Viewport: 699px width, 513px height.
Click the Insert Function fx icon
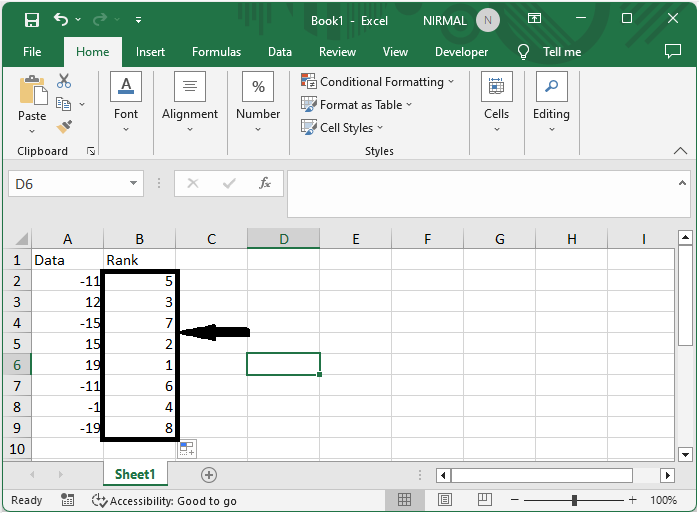pos(265,183)
